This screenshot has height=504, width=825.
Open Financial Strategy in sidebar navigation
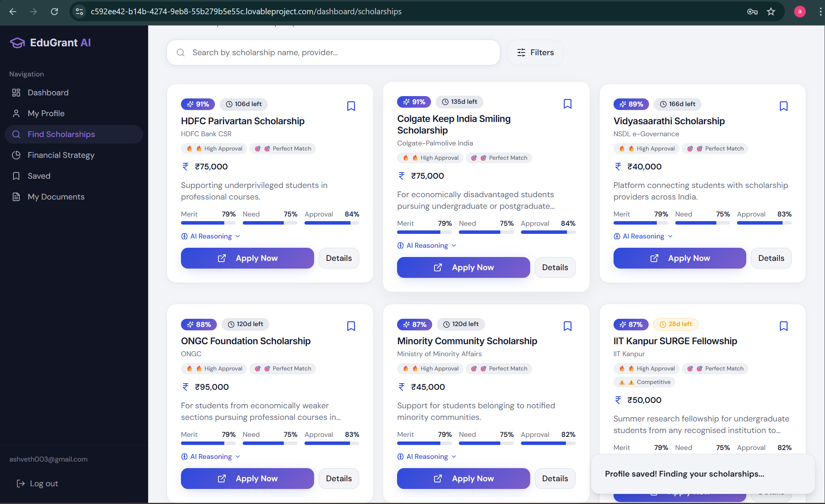(61, 155)
